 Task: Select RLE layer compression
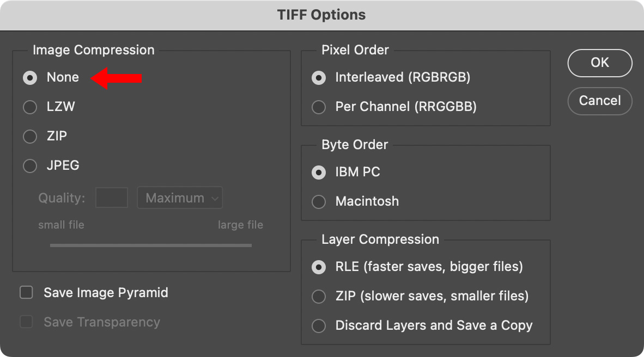319,267
